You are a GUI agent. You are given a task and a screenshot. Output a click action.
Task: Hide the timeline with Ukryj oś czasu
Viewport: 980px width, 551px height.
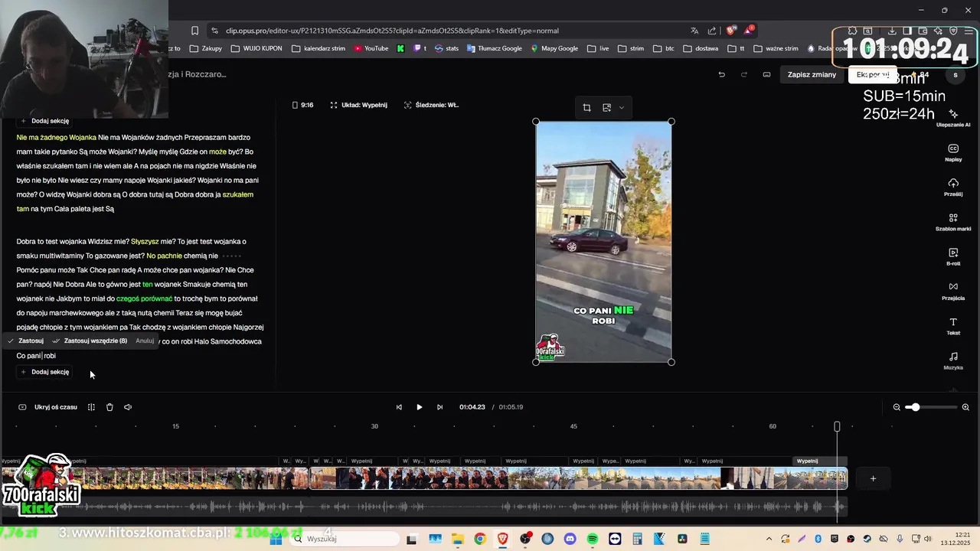click(x=48, y=407)
